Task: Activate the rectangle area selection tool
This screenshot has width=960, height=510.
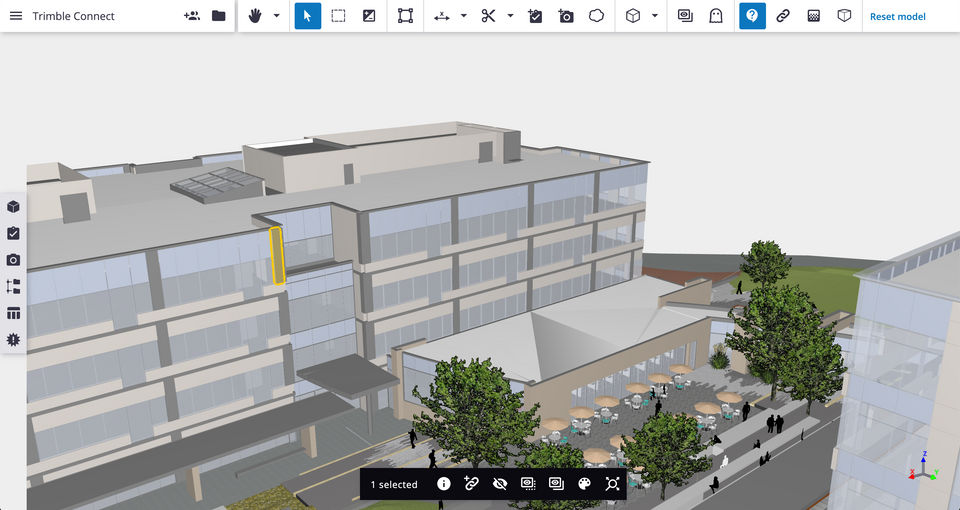Action: pyautogui.click(x=339, y=16)
